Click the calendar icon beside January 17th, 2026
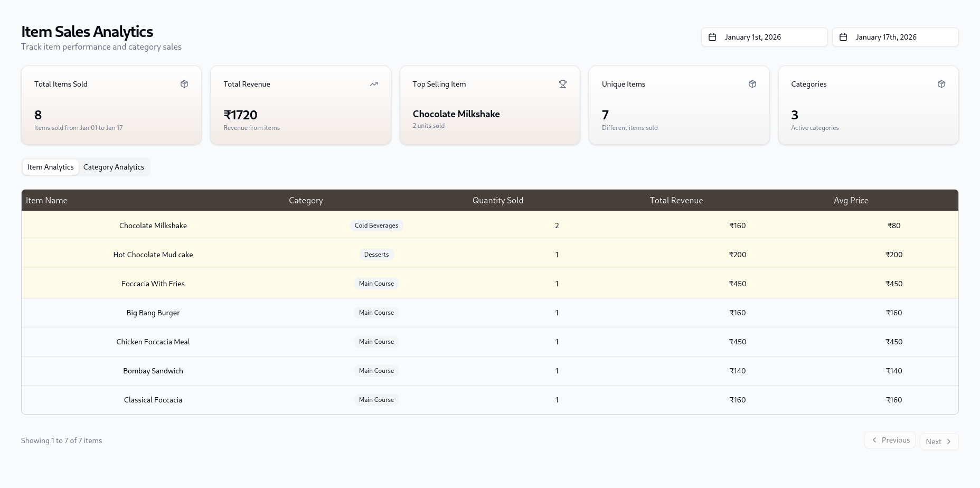The height and width of the screenshot is (488, 980). pyautogui.click(x=843, y=37)
